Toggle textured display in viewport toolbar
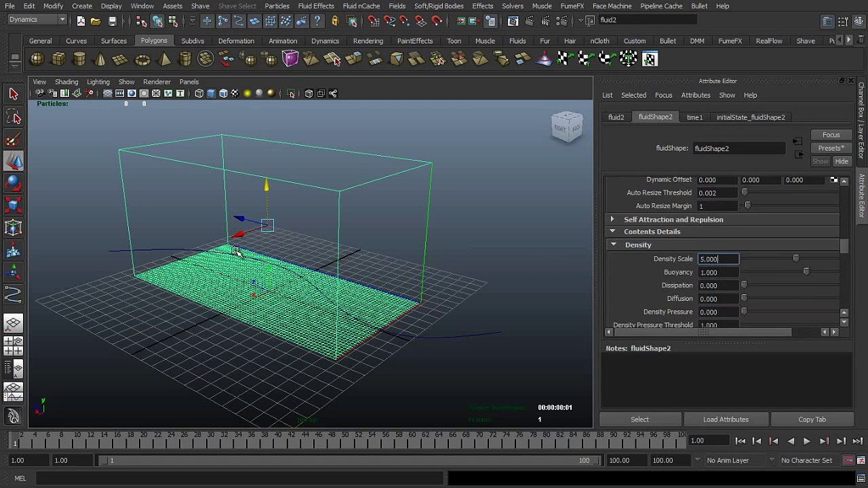The width and height of the screenshot is (868, 488). point(235,94)
